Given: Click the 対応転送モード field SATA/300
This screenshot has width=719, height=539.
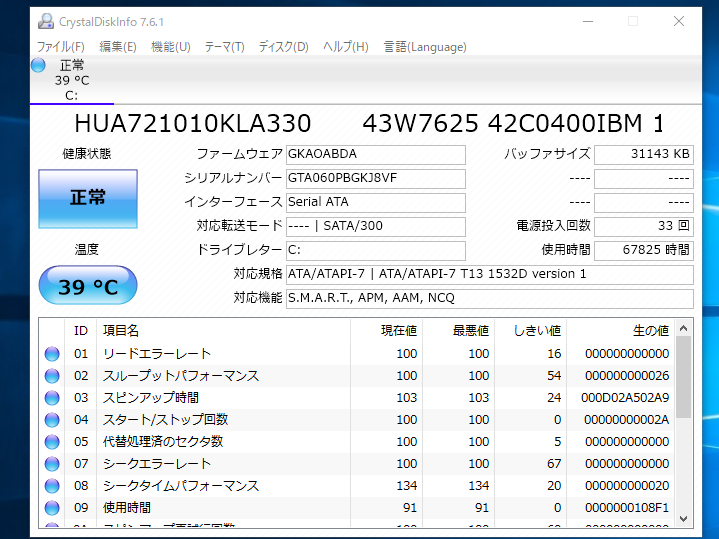Looking at the screenshot, I should tap(376, 226).
